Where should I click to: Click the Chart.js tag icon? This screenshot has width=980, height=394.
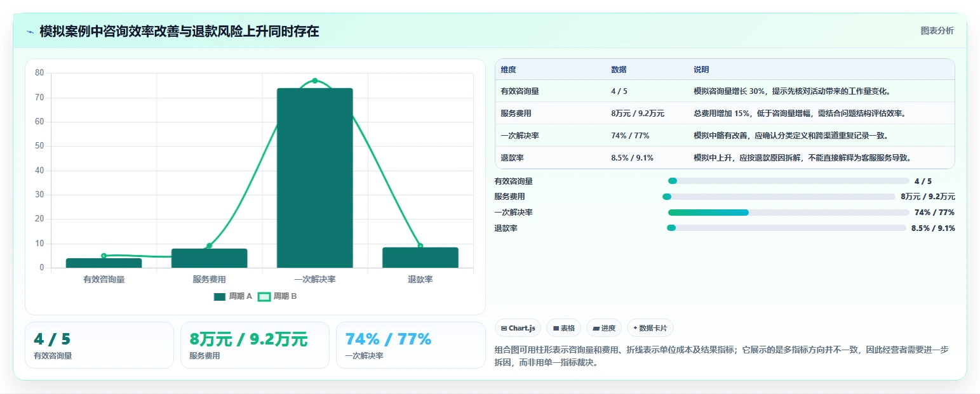pyautogui.click(x=504, y=328)
